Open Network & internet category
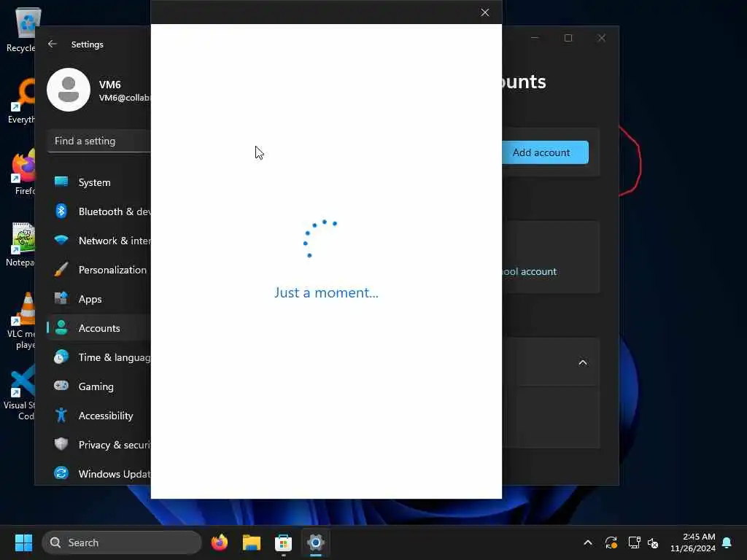The height and width of the screenshot is (560, 747). 99,241
